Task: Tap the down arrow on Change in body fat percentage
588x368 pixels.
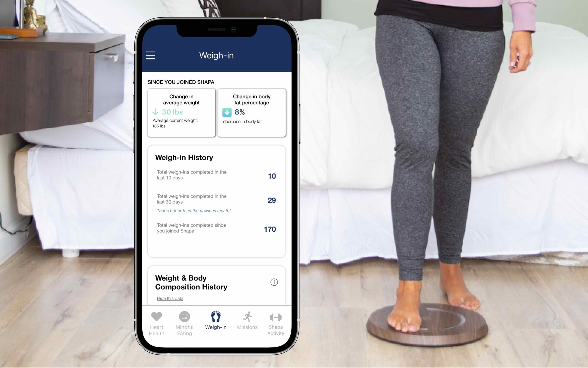Action: tap(227, 112)
